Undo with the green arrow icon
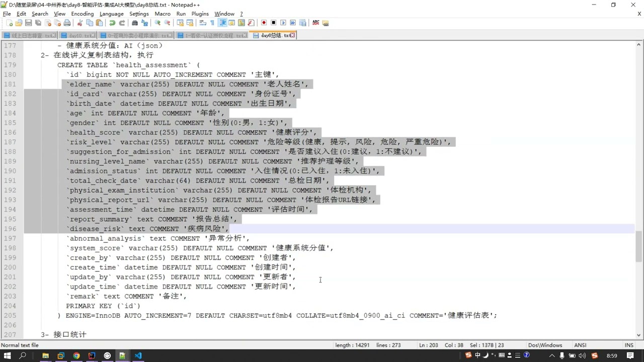The image size is (644, 362). click(x=112, y=23)
